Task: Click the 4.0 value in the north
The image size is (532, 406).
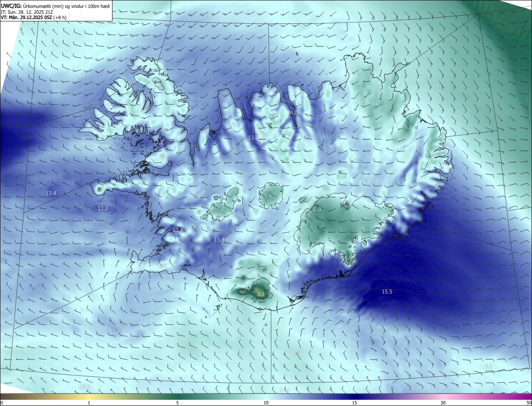Action: pyautogui.click(x=293, y=113)
